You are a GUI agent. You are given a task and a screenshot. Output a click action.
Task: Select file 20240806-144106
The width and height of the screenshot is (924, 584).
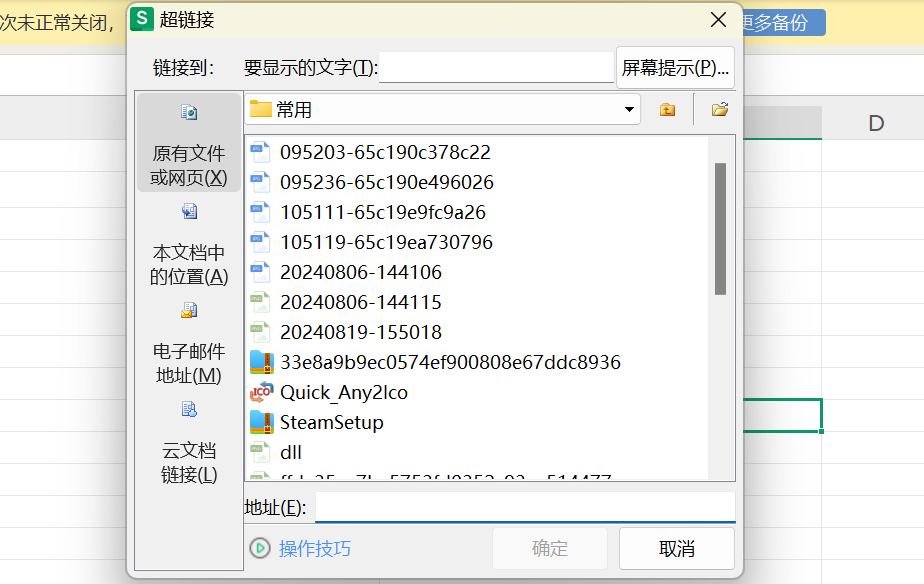[x=361, y=272]
